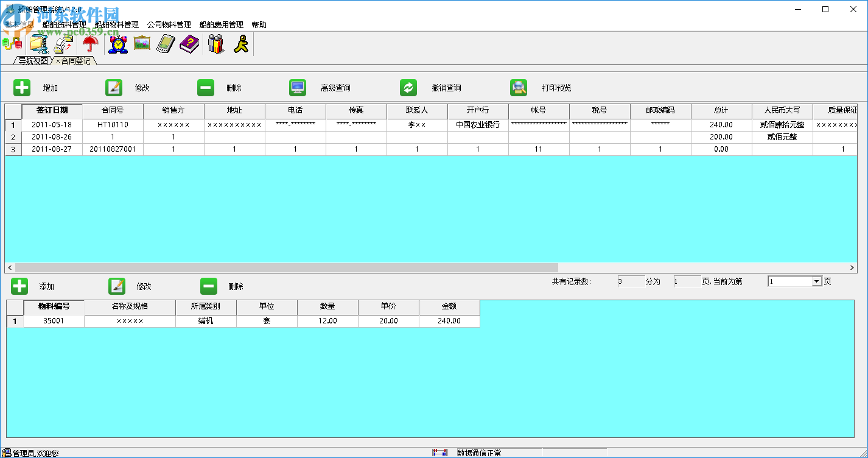The height and width of the screenshot is (458, 868).
Task: Click the lower 添加 add button
Action: (19, 286)
